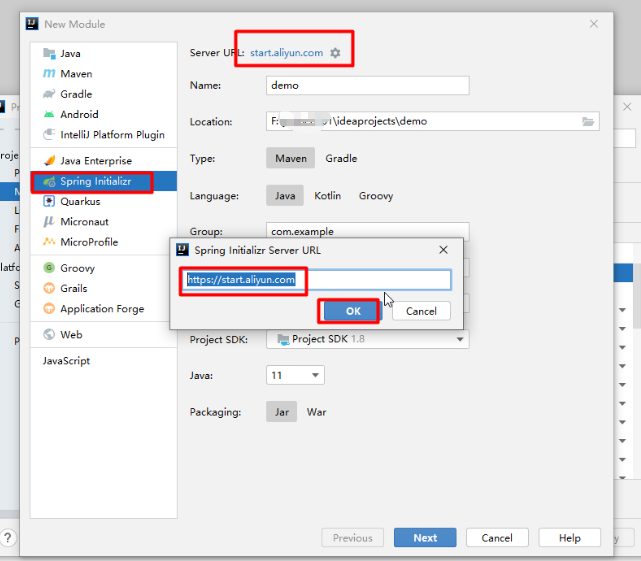Viewport: 641px width, 561px height.
Task: Select Web module type
Action: pyautogui.click(x=103, y=334)
